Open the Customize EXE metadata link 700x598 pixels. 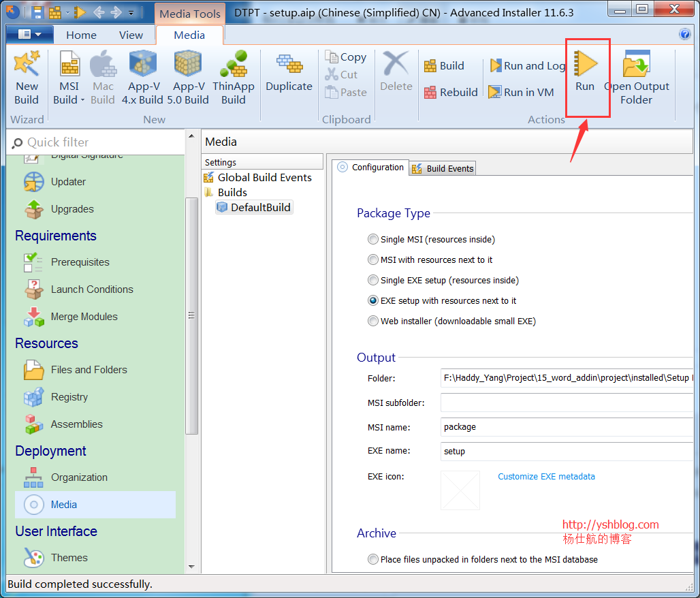point(546,477)
